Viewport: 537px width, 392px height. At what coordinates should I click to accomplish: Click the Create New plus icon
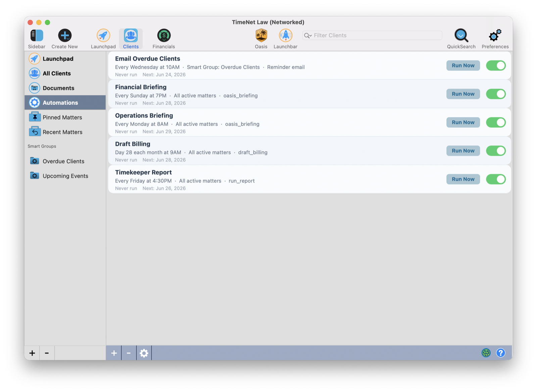point(64,35)
